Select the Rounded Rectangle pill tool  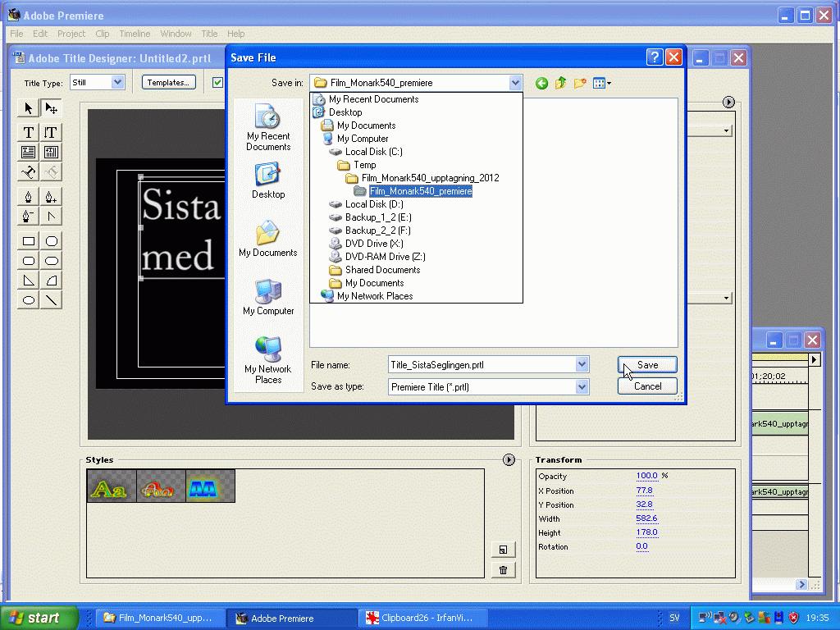pos(52,261)
